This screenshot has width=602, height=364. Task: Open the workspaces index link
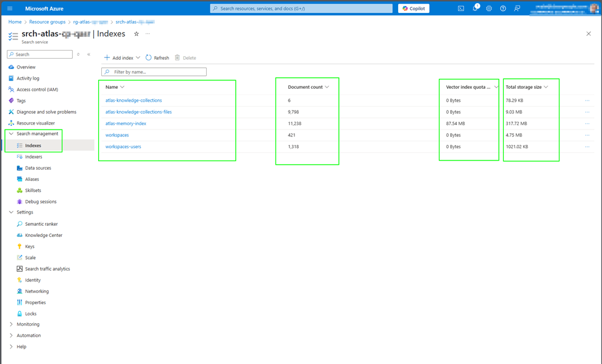[x=117, y=135]
